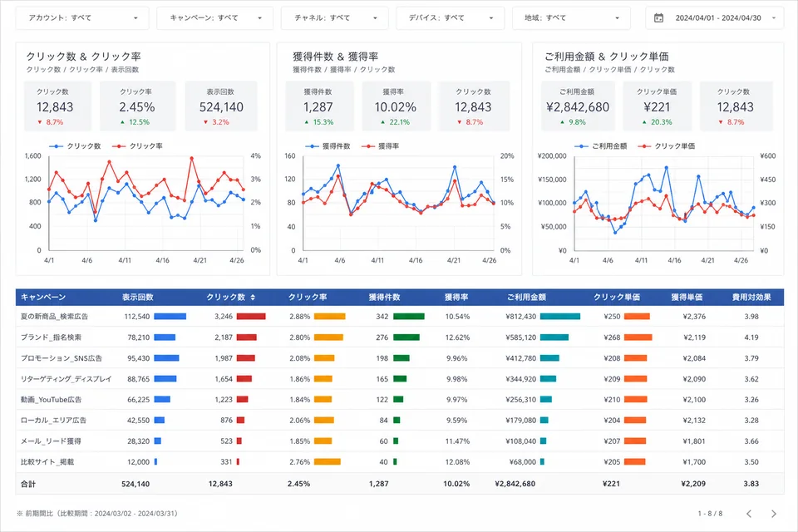Click the green 獲得件数 bar for 夏の新商品_検索広告
798x532 pixels.
click(x=409, y=317)
